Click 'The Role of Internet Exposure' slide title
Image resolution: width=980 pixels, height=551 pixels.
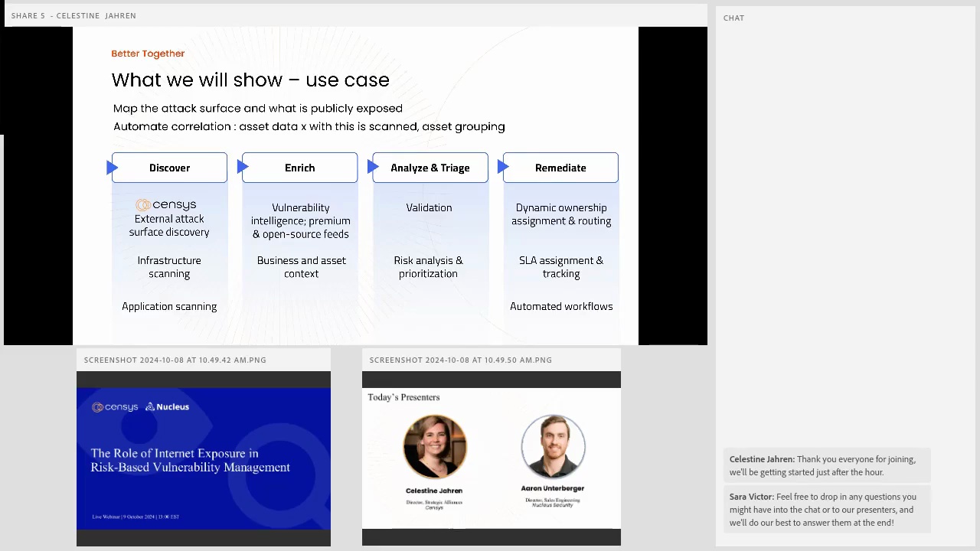click(x=190, y=460)
